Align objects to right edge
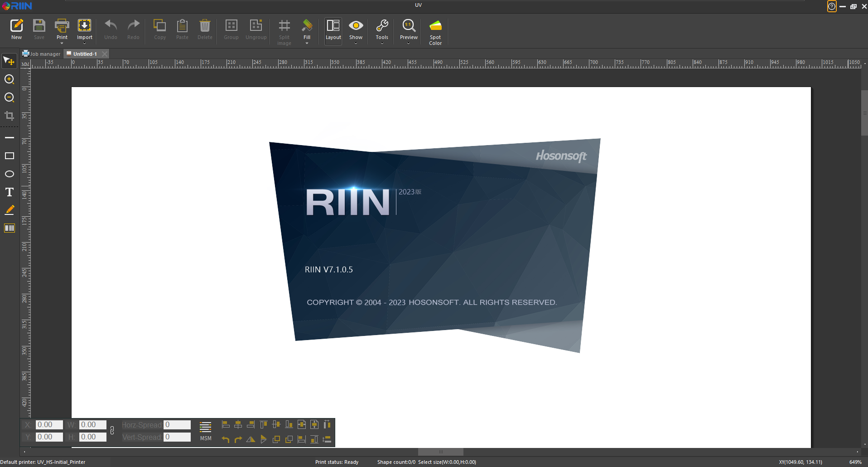 (x=251, y=424)
